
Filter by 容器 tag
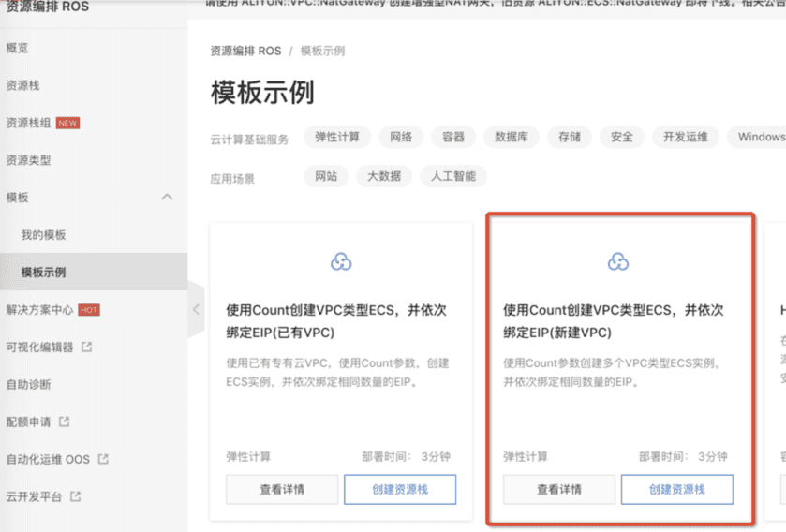pos(453,138)
